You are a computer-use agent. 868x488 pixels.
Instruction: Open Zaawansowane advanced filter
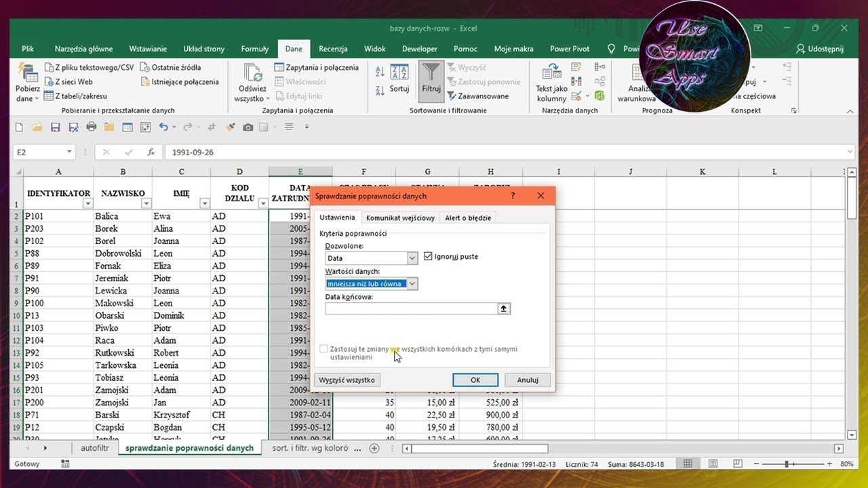478,96
